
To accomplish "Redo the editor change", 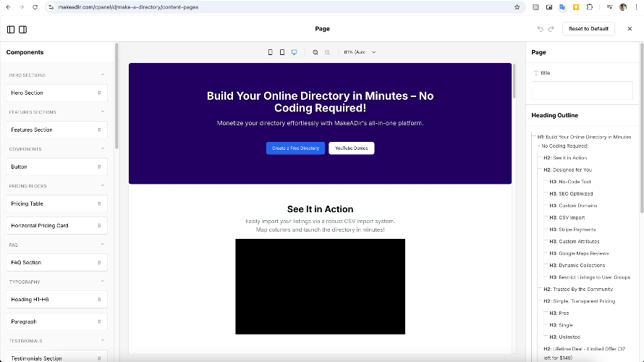I will point(551,29).
